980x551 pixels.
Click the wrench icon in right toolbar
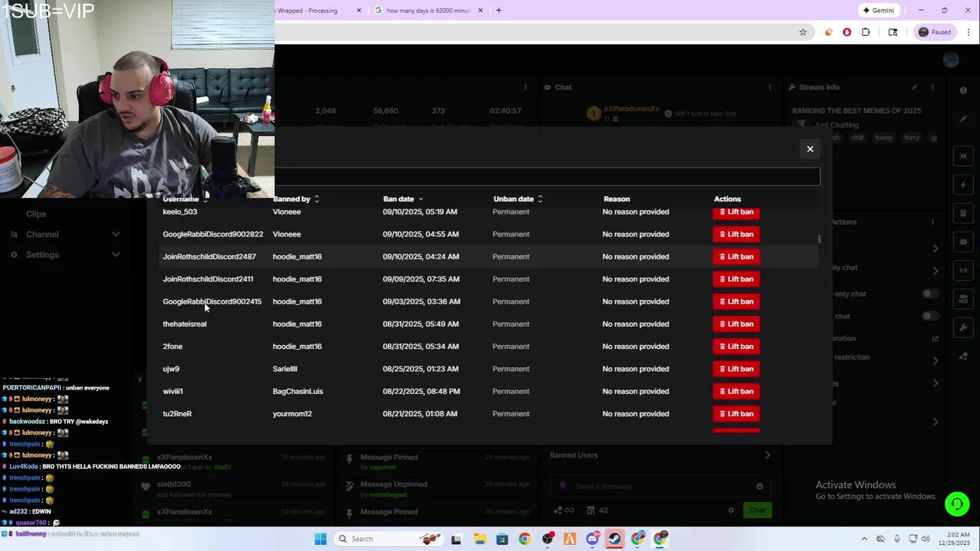[x=963, y=328]
